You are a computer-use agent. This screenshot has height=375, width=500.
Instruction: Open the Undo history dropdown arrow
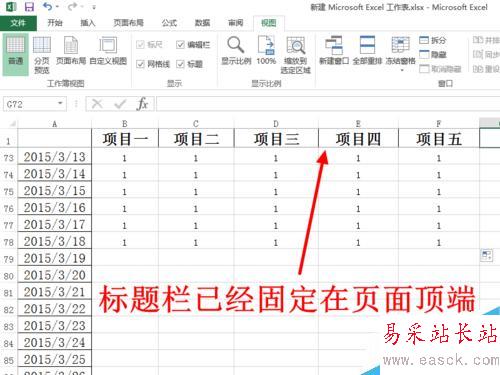point(57,7)
